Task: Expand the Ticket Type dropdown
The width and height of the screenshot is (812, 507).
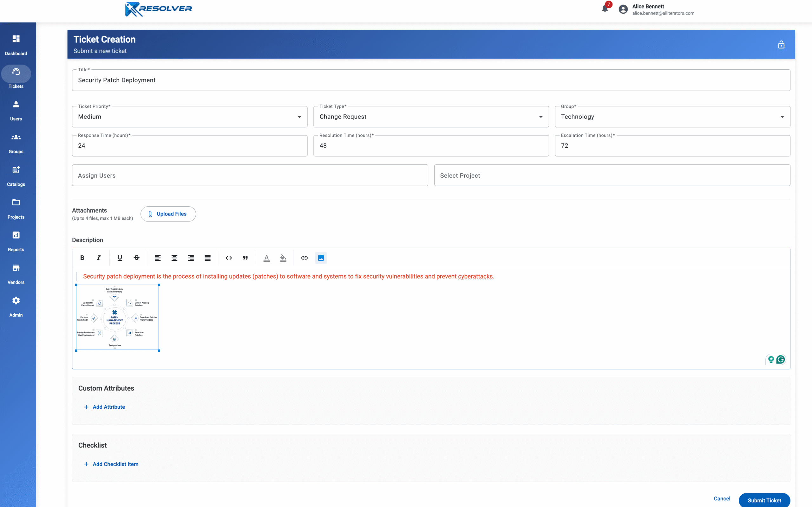Action: (431, 117)
